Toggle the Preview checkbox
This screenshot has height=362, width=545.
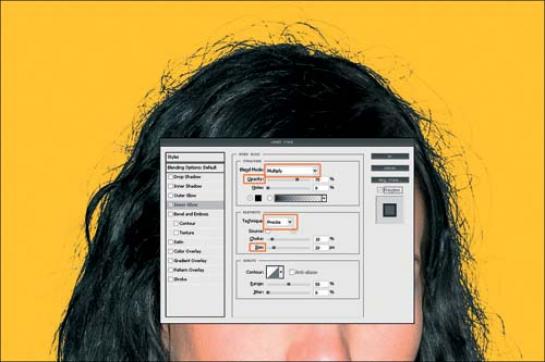[x=381, y=190]
